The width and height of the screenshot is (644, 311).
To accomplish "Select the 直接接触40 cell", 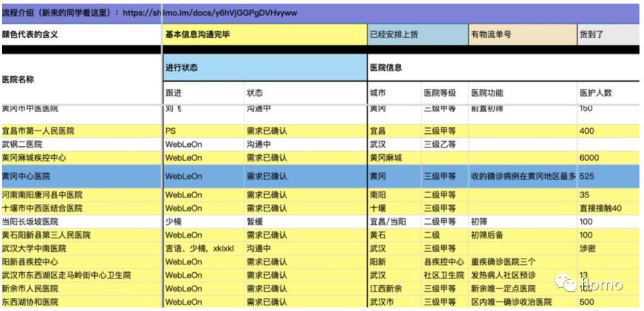I will pyautogui.click(x=608, y=208).
